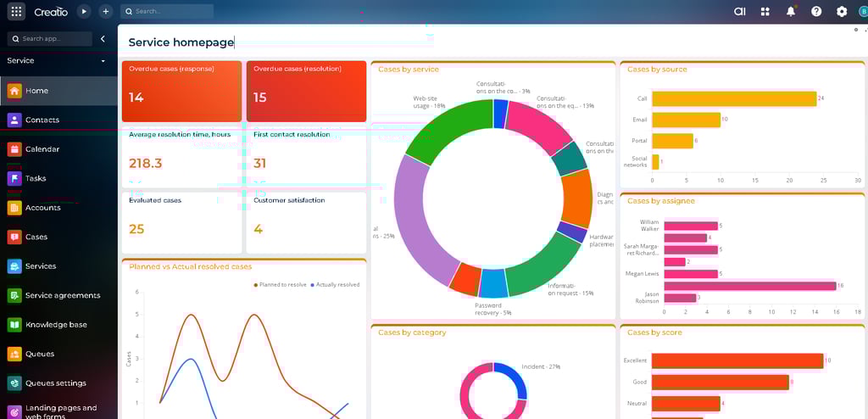The height and width of the screenshot is (419, 868).
Task: Click the Search app field in sidebar
Action: [x=50, y=39]
